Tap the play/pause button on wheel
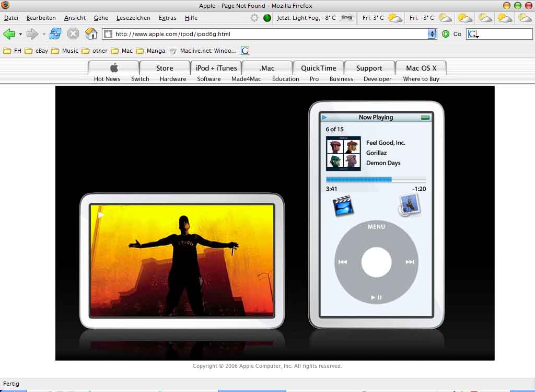Image resolution: width=535 pixels, height=392 pixels. [376, 297]
